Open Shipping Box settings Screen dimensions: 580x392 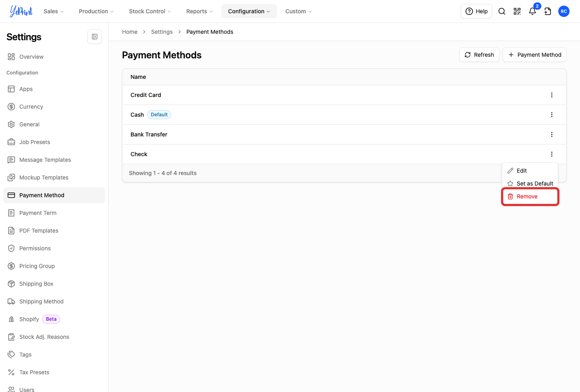pos(54,284)
